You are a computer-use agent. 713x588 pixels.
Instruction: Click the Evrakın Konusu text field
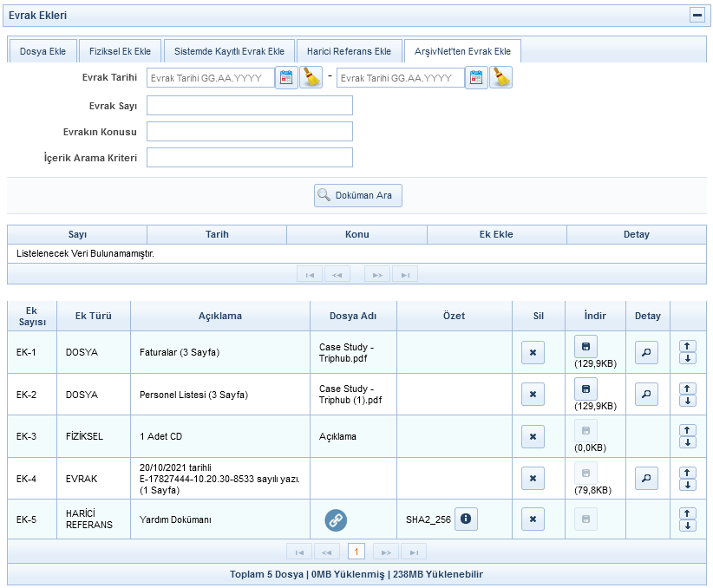pyautogui.click(x=250, y=132)
